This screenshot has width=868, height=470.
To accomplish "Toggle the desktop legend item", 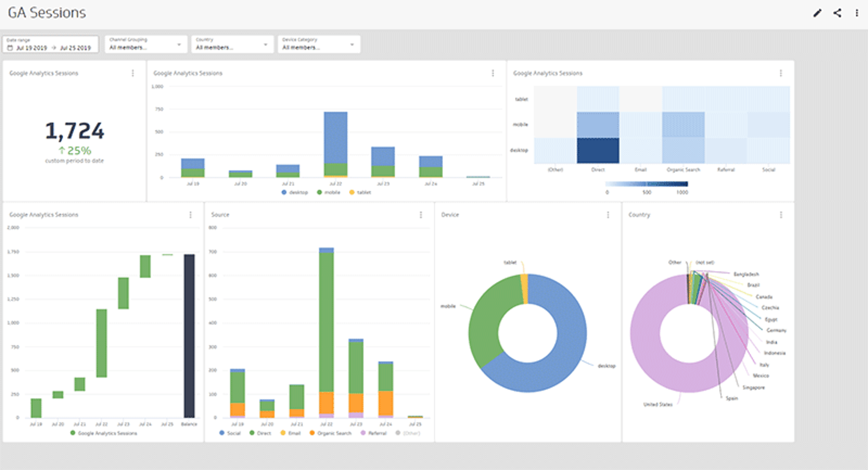I will (295, 192).
